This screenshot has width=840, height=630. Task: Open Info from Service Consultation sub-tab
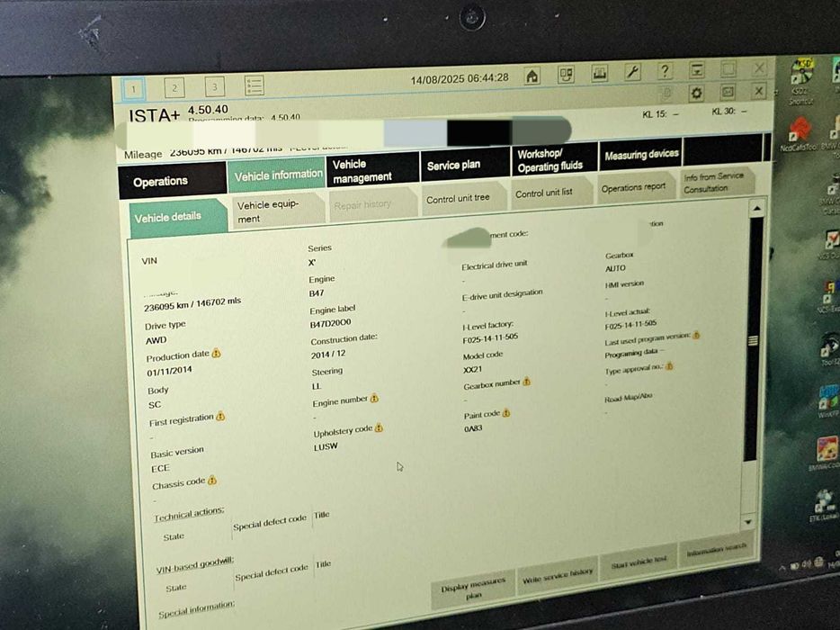(718, 183)
